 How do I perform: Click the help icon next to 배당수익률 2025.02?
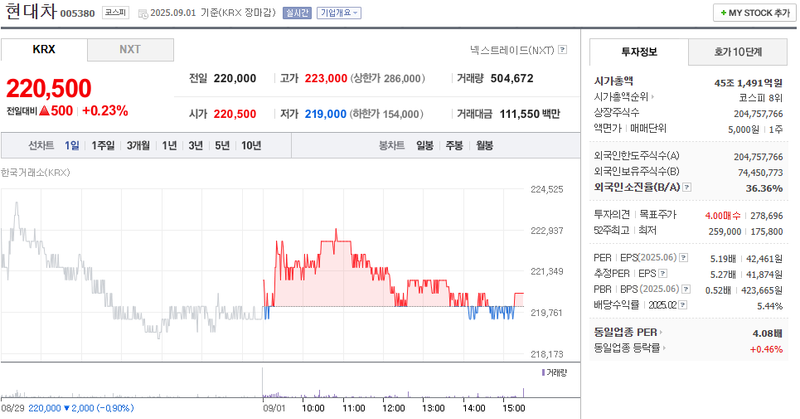tap(683, 305)
